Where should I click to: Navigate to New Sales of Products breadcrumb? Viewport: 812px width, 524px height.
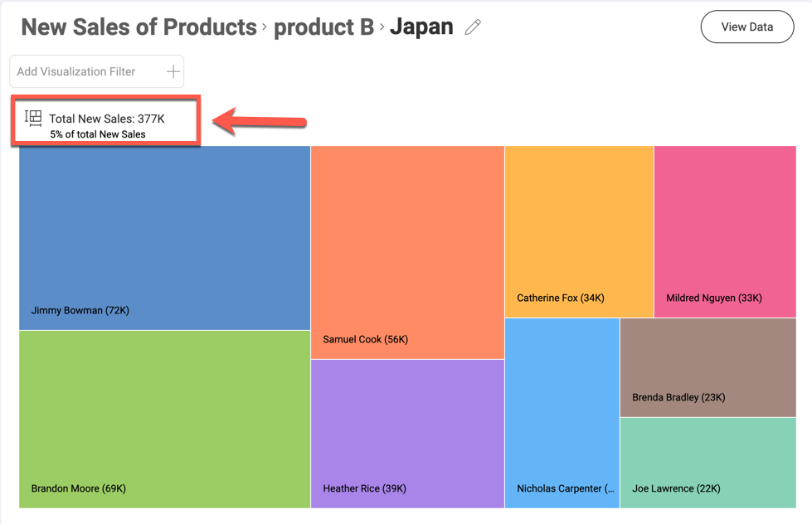[x=139, y=27]
